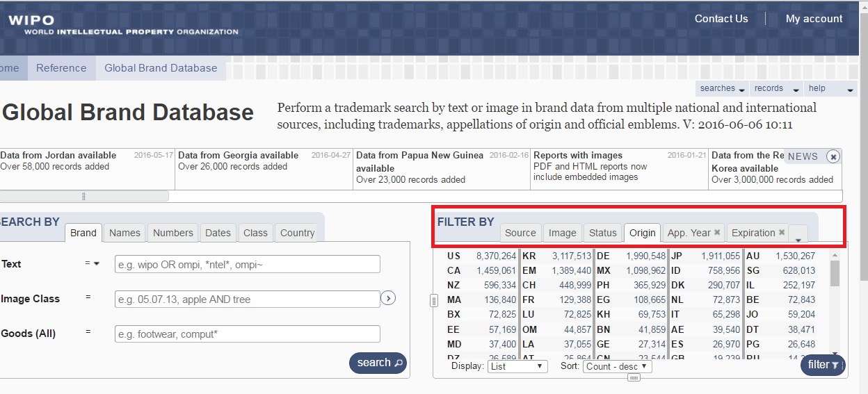Open the Display List dropdown
The image size is (868, 394).
pyautogui.click(x=517, y=366)
